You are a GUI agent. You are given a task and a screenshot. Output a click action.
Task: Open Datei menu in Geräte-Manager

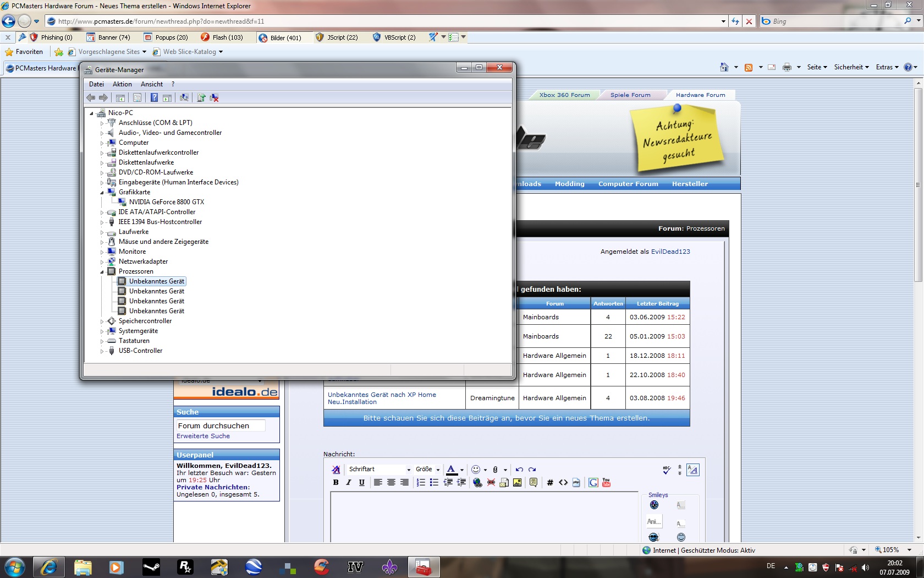click(x=96, y=84)
